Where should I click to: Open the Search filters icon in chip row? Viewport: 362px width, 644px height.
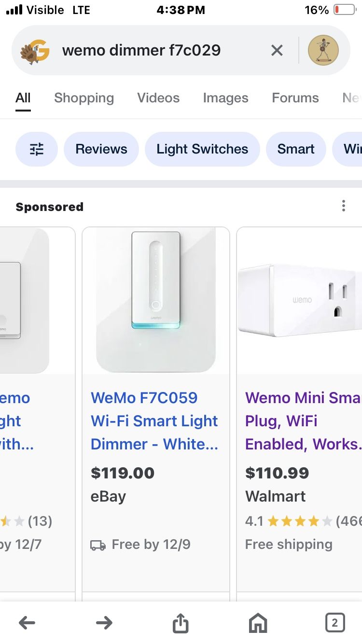37,149
